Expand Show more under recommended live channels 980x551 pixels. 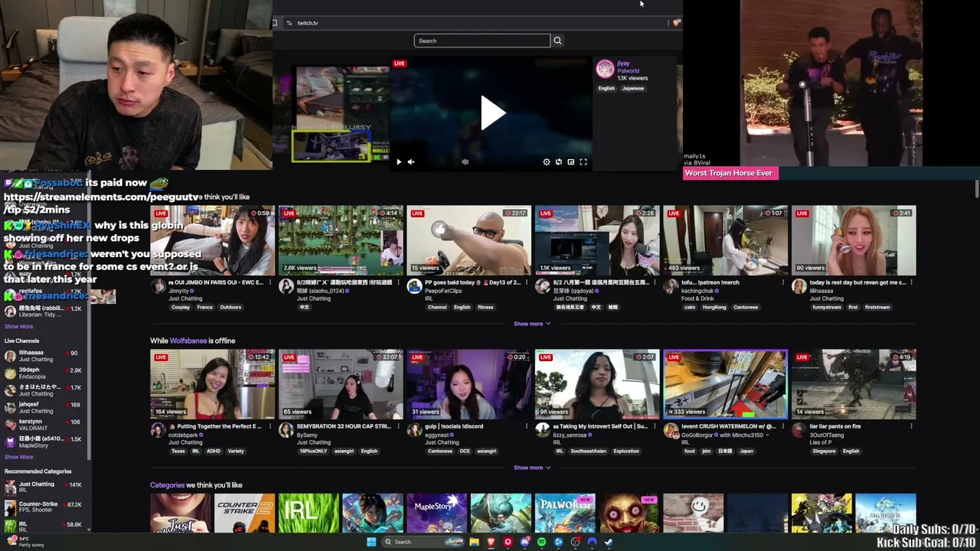(531, 324)
